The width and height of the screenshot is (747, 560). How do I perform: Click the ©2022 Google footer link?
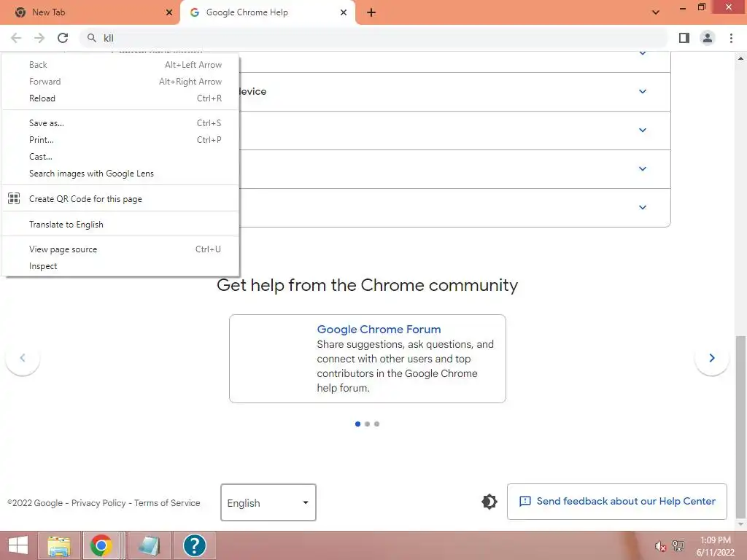click(x=35, y=503)
